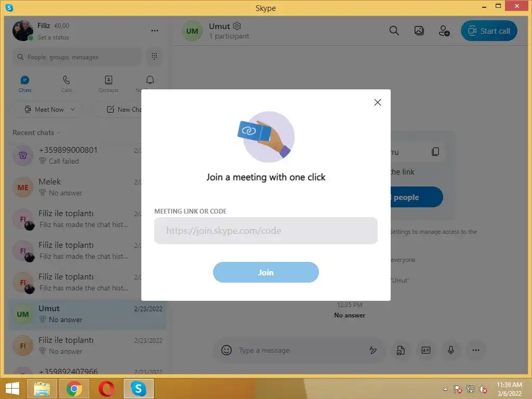Open Filiz profile picture
This screenshot has height=399, width=532.
pyautogui.click(x=23, y=31)
